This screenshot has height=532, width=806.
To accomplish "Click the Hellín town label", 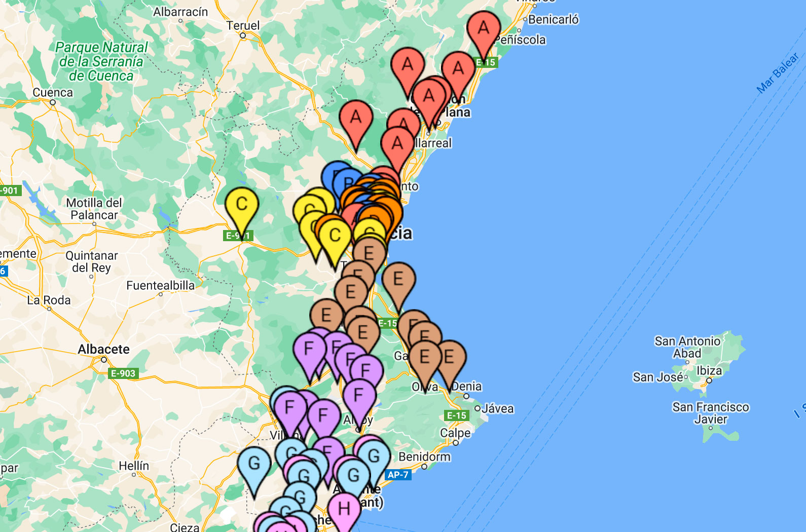I will tap(134, 466).
